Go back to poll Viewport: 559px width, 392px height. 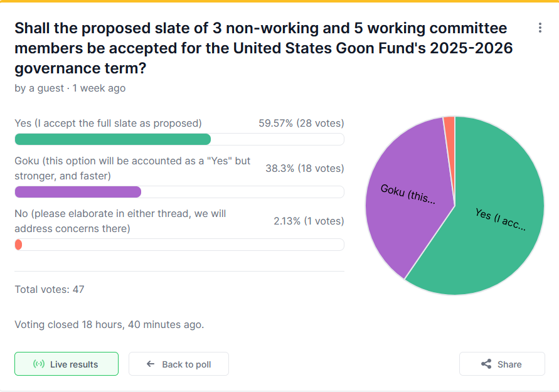coord(179,364)
